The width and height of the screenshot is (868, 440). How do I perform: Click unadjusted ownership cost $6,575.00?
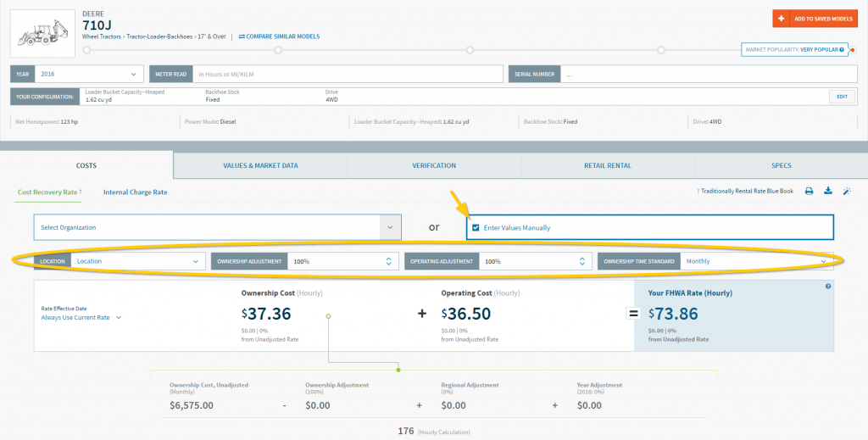192,405
